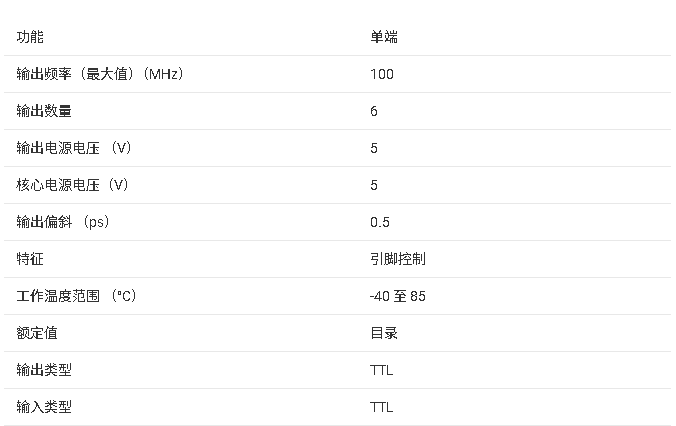The height and width of the screenshot is (426, 676).
Task: Click the -40 至 85 temperature value
Action: (x=398, y=296)
